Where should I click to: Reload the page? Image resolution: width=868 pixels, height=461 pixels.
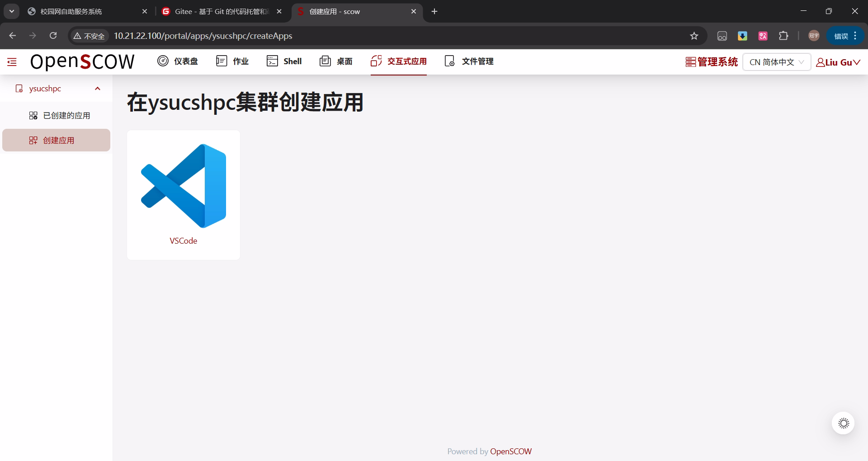tap(53, 36)
